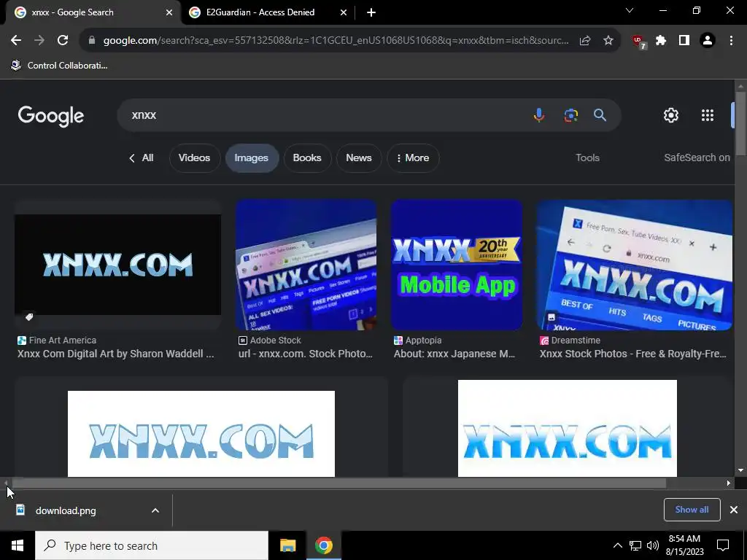The image size is (747, 560).
Task: Open the notification center icon
Action: (723, 545)
